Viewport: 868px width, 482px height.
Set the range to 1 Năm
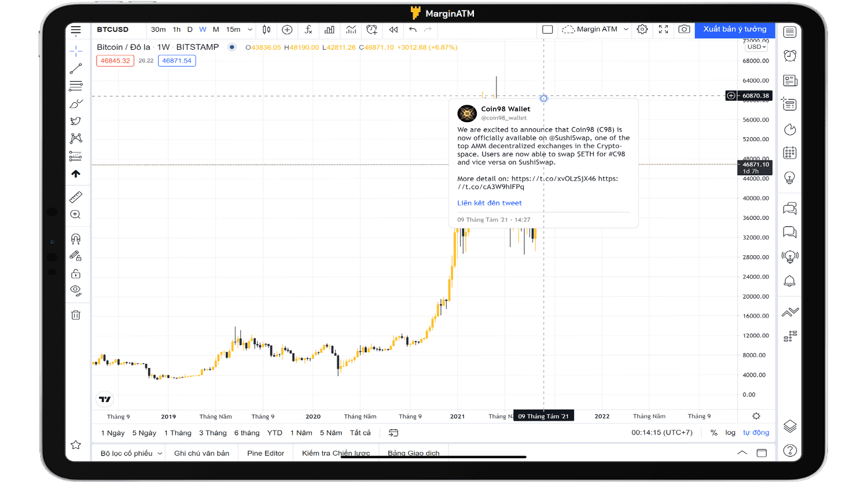pyautogui.click(x=301, y=433)
